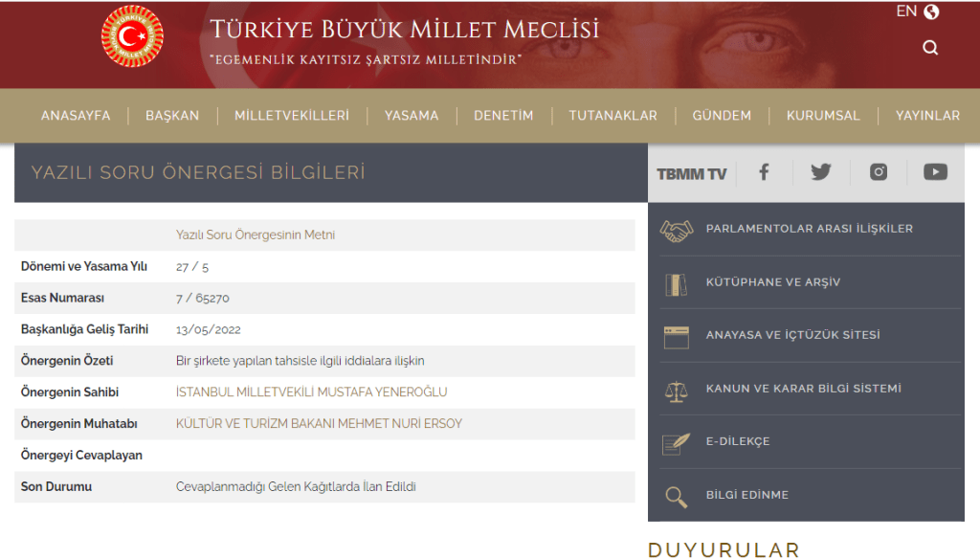980x559 pixels.
Task: Open the ANASAYFA menu item
Action: click(x=76, y=116)
